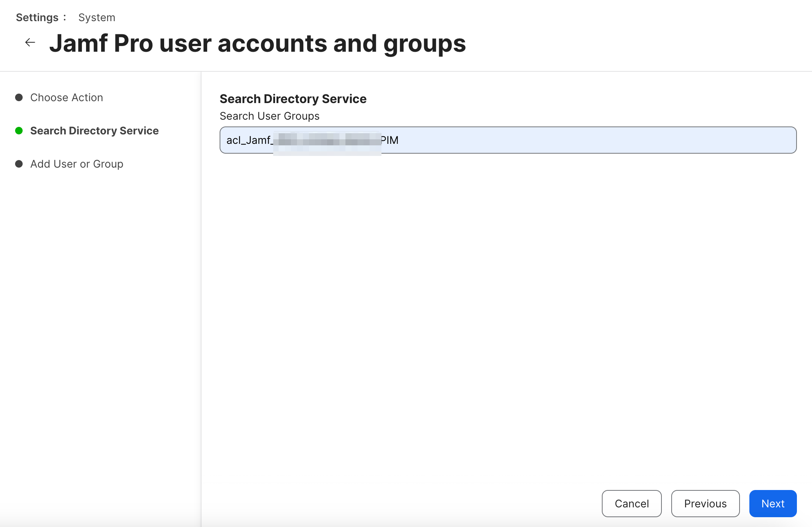The image size is (812, 527).
Task: Click the page title 'Jamf Pro user accounts and groups'
Action: 258,43
